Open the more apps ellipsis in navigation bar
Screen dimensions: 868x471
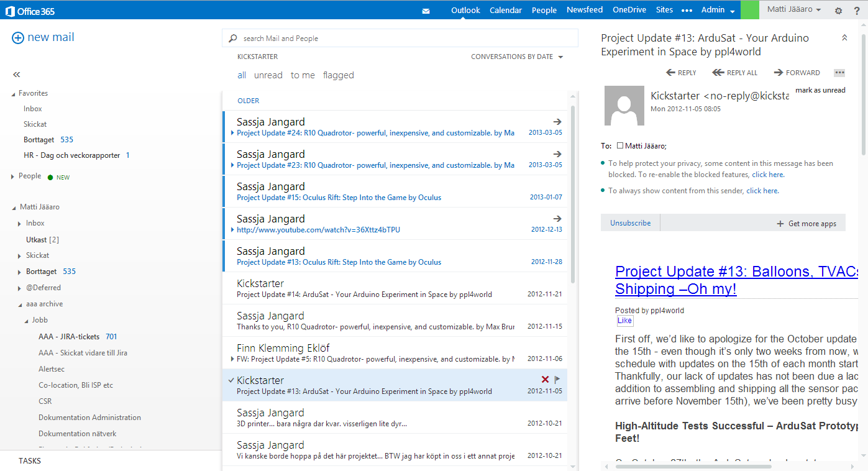tap(687, 11)
